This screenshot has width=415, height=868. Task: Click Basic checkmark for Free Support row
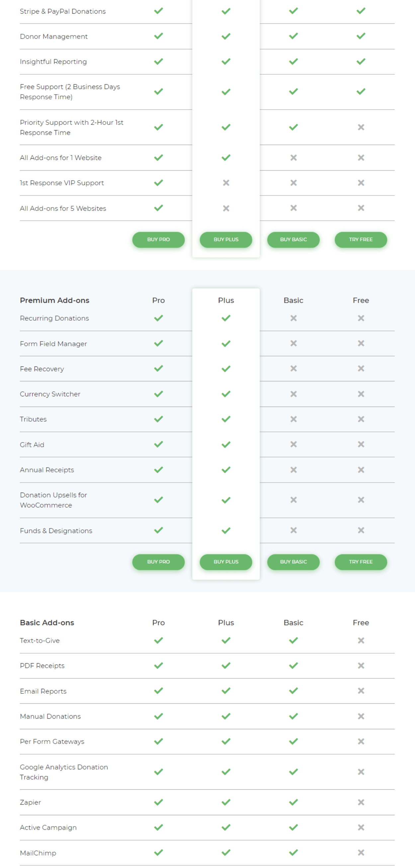[293, 91]
